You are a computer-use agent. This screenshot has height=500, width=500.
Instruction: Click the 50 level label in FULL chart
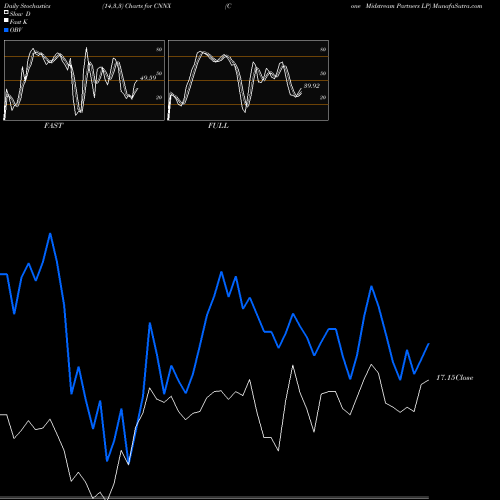323,73
